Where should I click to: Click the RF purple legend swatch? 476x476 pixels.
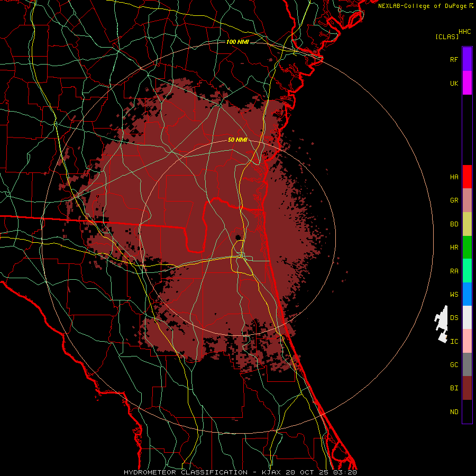[x=467, y=59]
